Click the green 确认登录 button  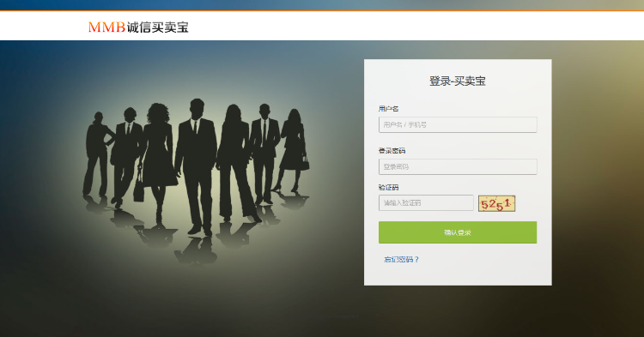pyautogui.click(x=458, y=232)
